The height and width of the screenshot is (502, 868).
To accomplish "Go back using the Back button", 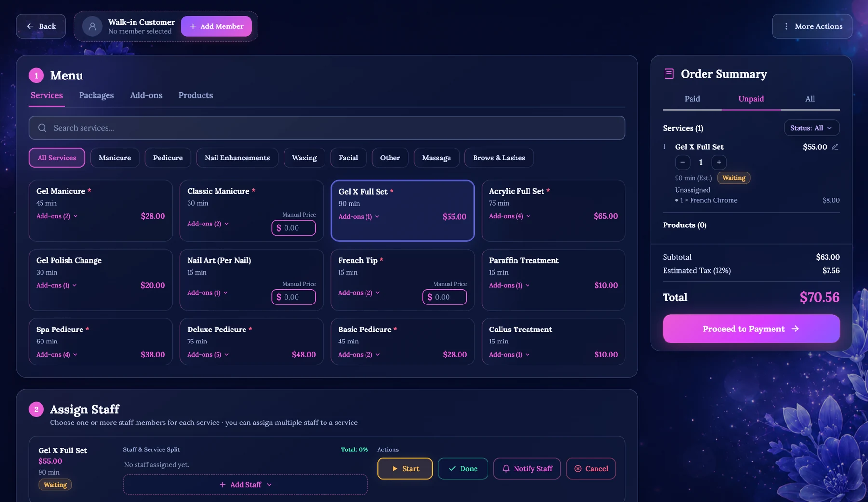I will click(x=41, y=26).
